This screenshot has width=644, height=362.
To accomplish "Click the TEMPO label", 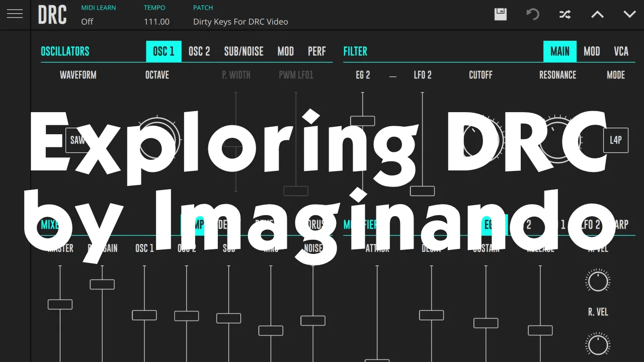I will pyautogui.click(x=153, y=8).
